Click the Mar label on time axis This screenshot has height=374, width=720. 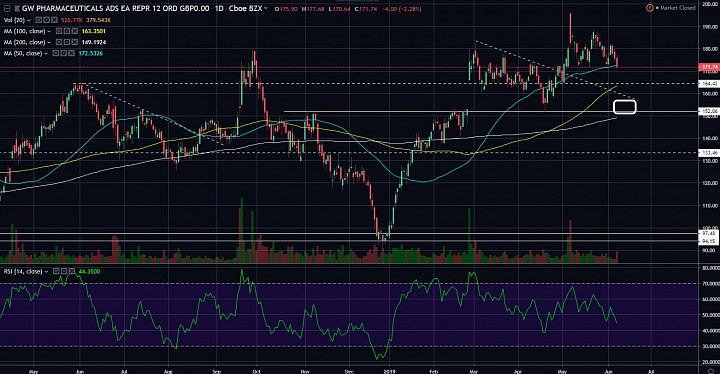(x=474, y=371)
